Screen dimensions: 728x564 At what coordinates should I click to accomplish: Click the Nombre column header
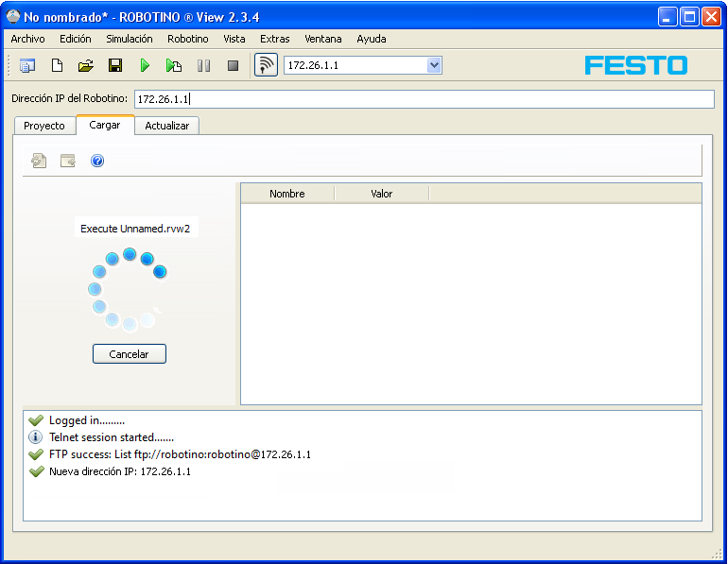287,194
